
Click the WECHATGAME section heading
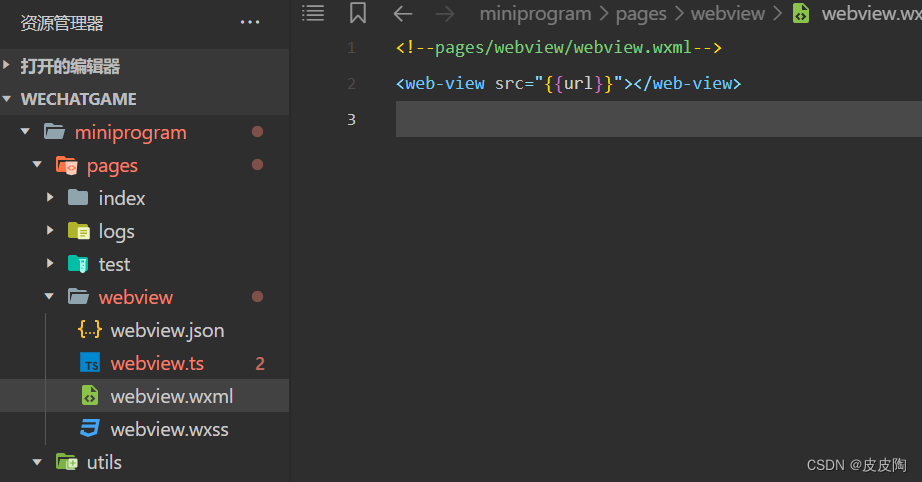pyautogui.click(x=79, y=99)
